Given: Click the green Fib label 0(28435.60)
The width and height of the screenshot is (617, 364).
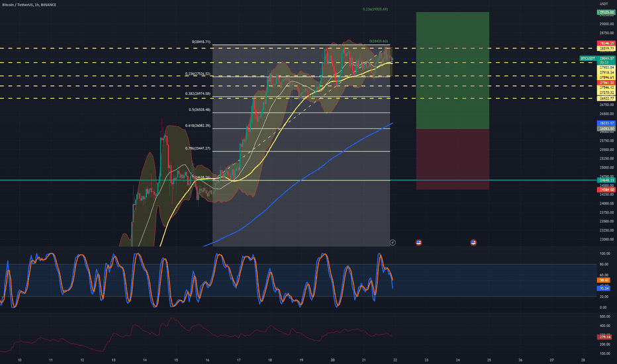Looking at the screenshot, I should [378, 41].
